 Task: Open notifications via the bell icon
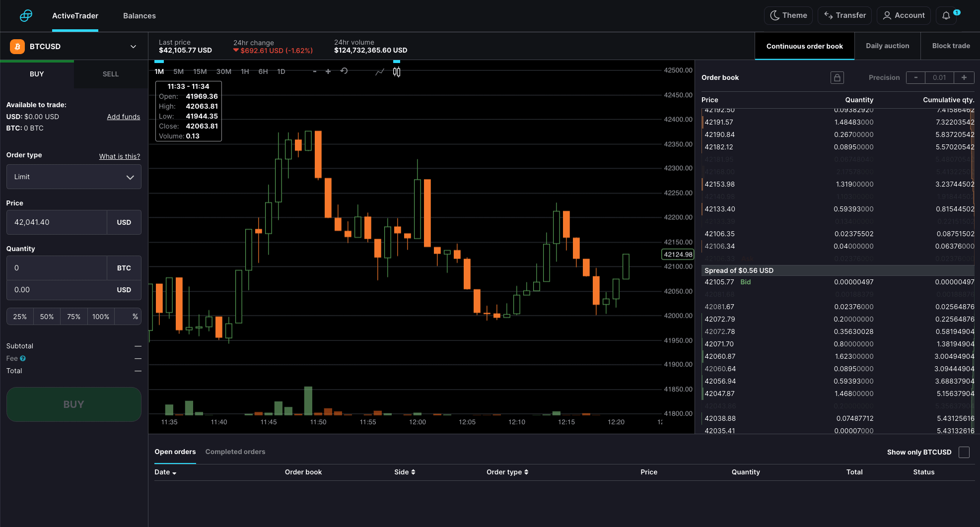coord(946,15)
